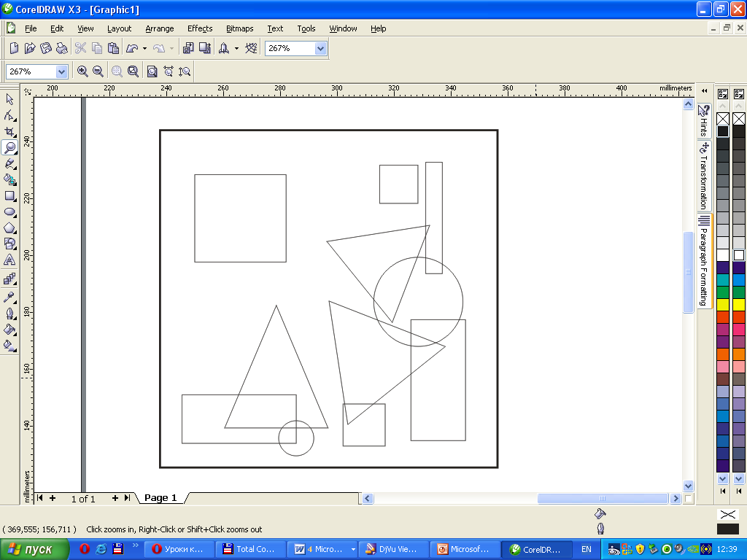Click Zoom to page icon
747x560 pixels.
click(152, 71)
